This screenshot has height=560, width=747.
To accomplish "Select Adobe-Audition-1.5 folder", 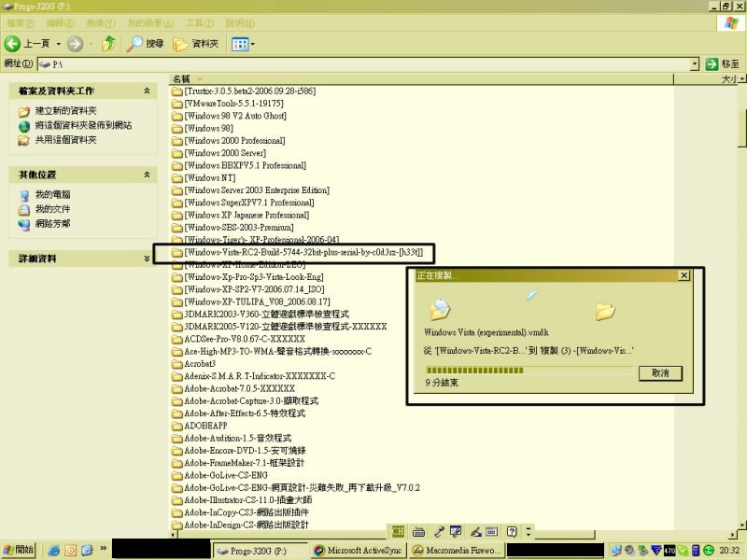I will pyautogui.click(x=232, y=438).
